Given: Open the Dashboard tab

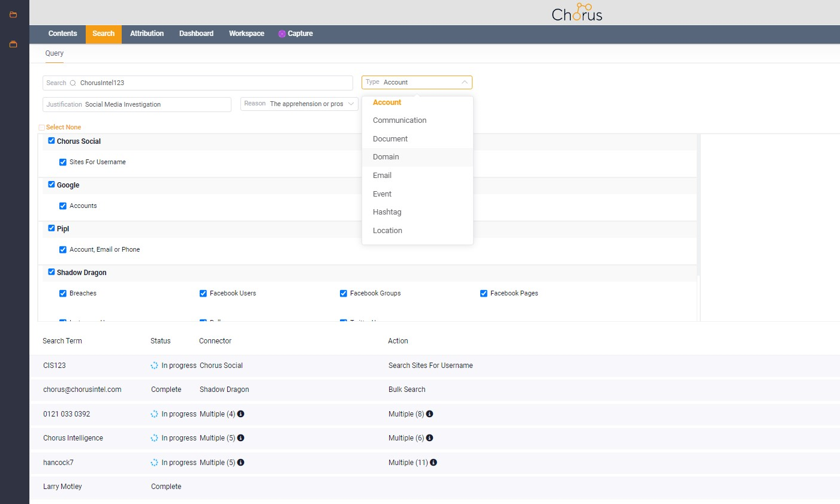Looking at the screenshot, I should click(196, 34).
